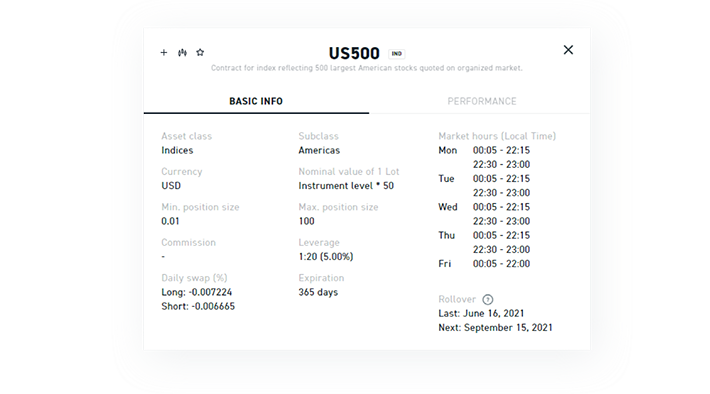710x394 pixels.
Task: Add US500 to favorites with star icon
Action: coord(200,53)
